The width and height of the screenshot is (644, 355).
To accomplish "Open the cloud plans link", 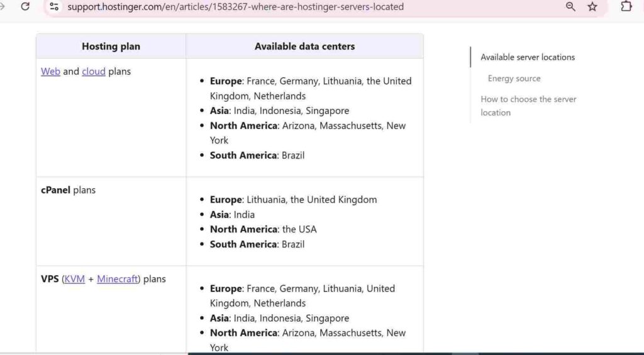I will [94, 72].
